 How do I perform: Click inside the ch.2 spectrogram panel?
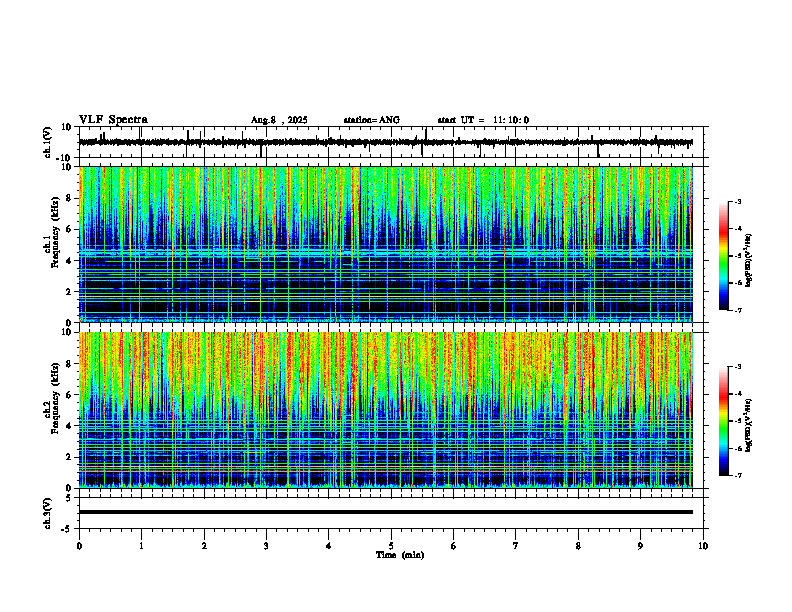(386, 410)
